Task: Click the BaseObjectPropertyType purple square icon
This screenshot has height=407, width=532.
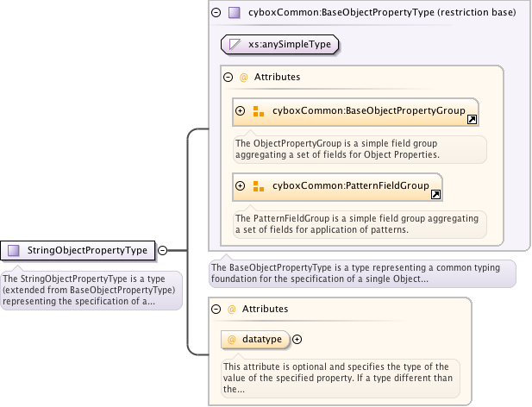Action: point(235,13)
